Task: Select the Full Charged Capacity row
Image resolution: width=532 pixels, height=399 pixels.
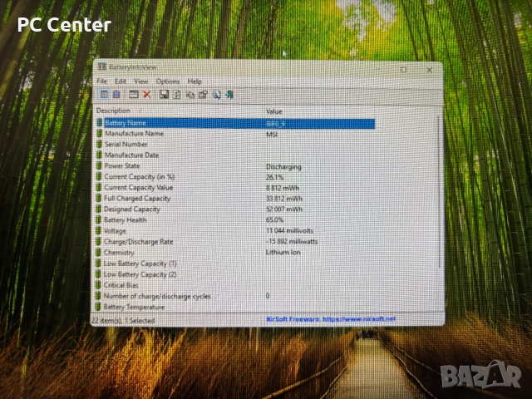Action: (x=137, y=199)
